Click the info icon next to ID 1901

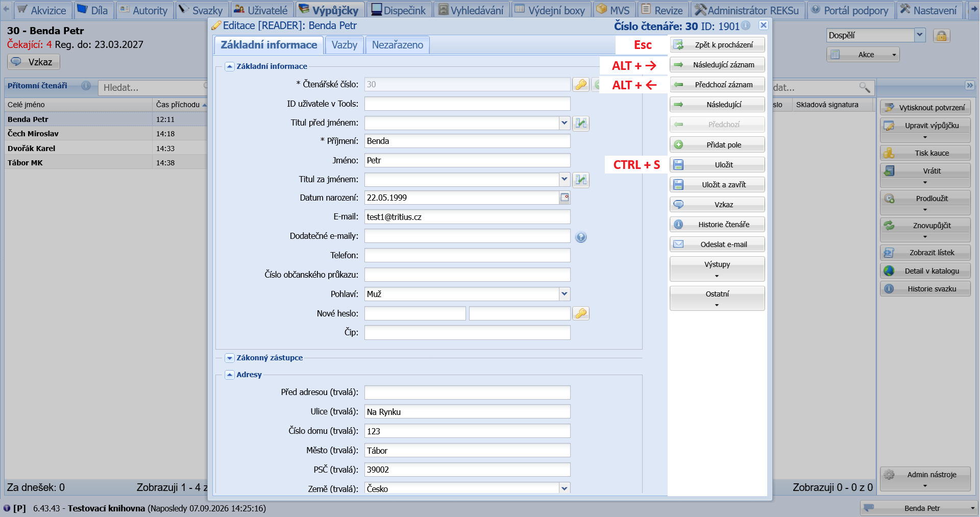(746, 26)
